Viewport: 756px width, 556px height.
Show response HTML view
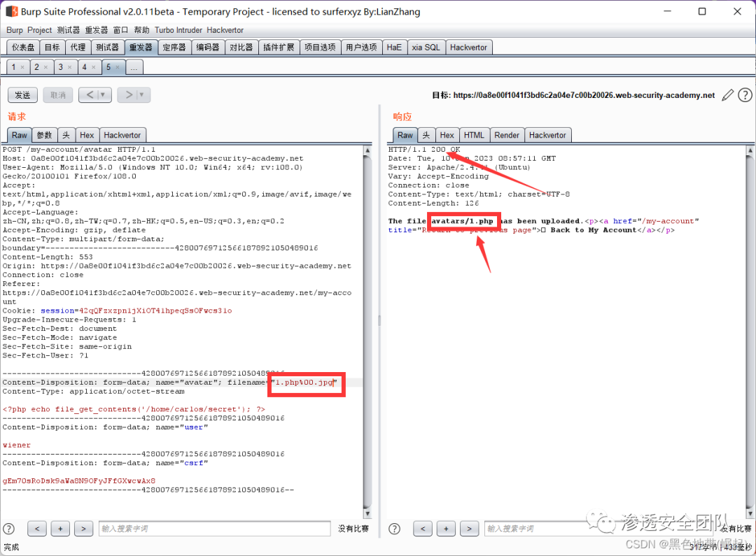[x=473, y=136]
